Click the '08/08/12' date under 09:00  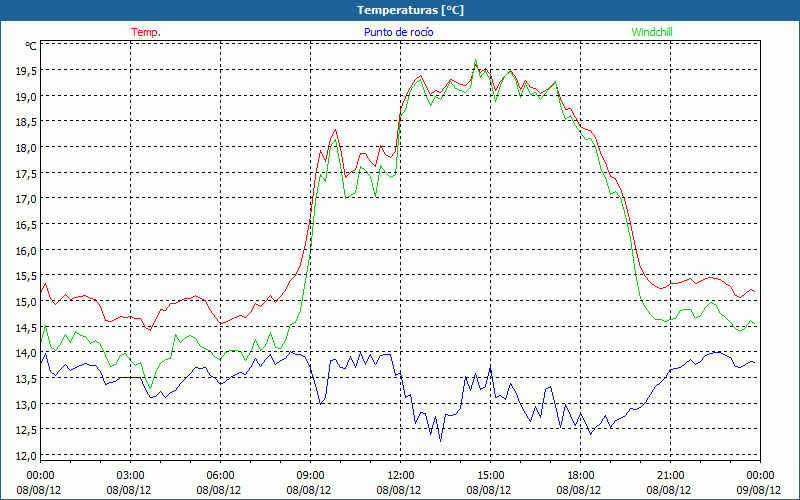310,490
